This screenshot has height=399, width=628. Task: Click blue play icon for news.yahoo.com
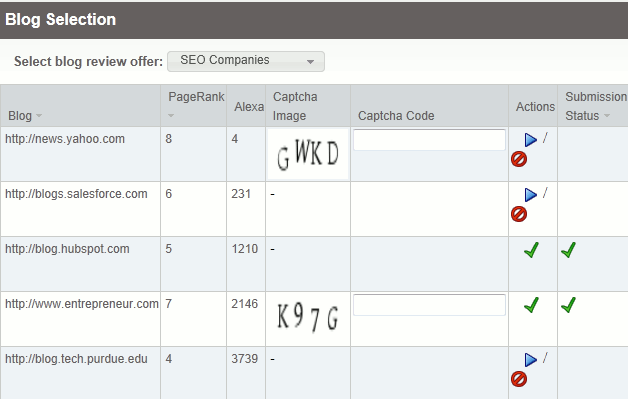(531, 140)
